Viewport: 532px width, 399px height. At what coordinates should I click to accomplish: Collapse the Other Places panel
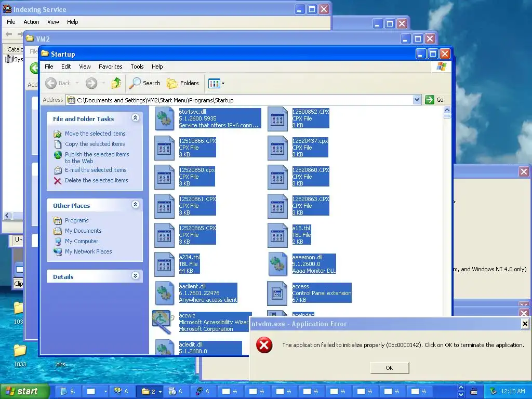pos(136,204)
